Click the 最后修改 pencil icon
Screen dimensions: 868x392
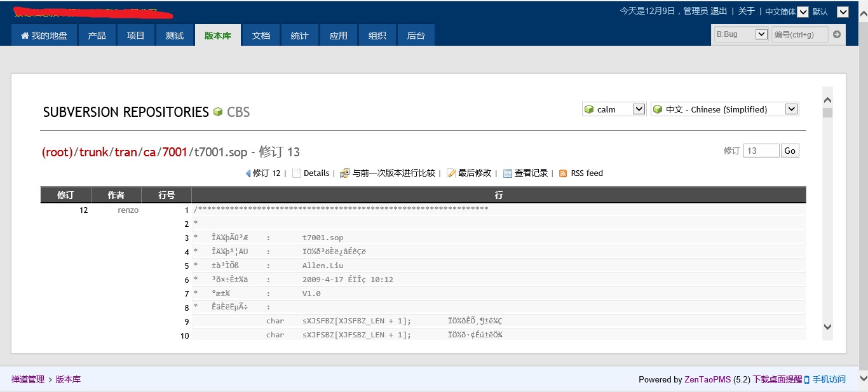point(452,173)
